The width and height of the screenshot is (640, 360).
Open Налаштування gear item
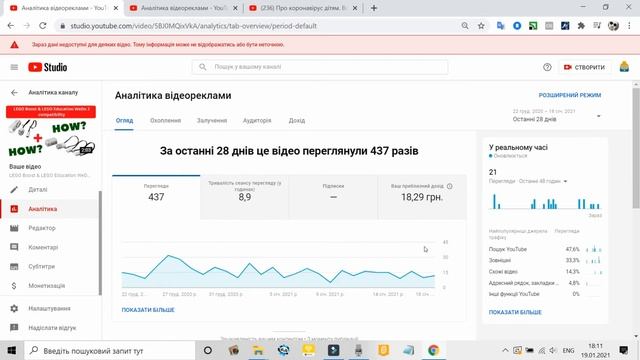coord(49,308)
